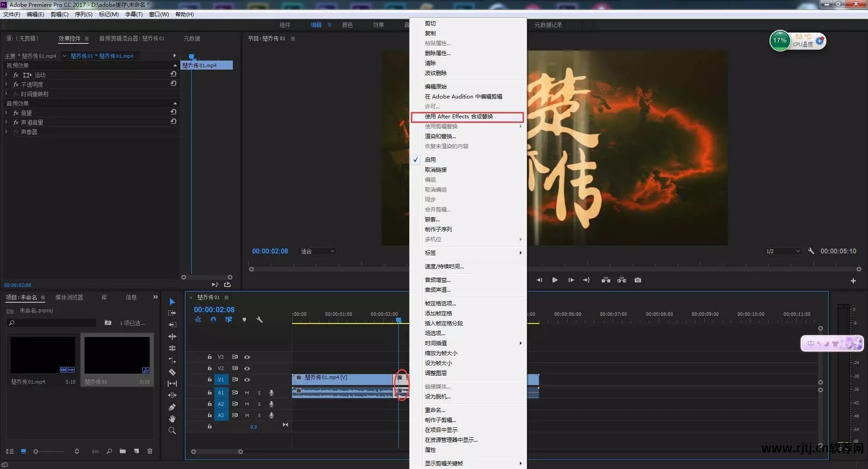
Task: Open the button editor plus icon
Action: point(853,281)
